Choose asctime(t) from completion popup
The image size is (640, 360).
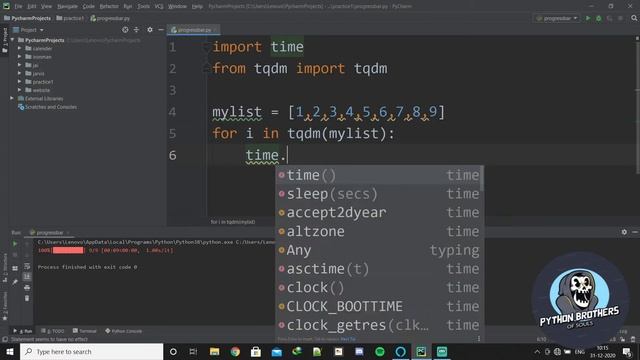pos(380,269)
